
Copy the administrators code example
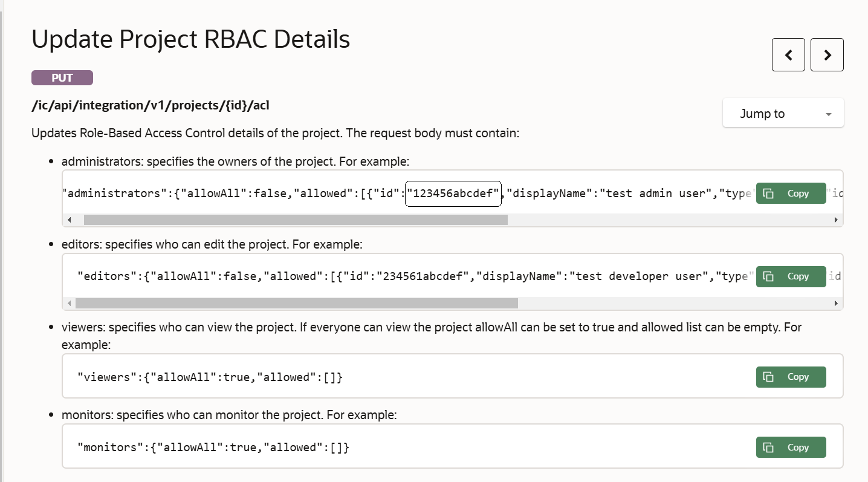[791, 194]
